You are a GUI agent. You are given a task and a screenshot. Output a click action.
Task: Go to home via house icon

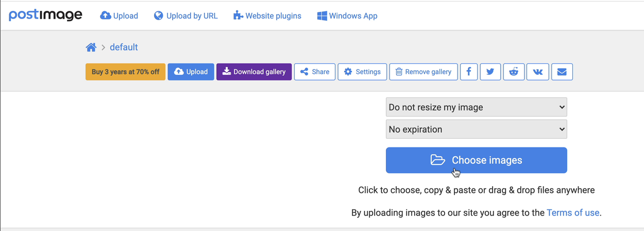click(91, 47)
